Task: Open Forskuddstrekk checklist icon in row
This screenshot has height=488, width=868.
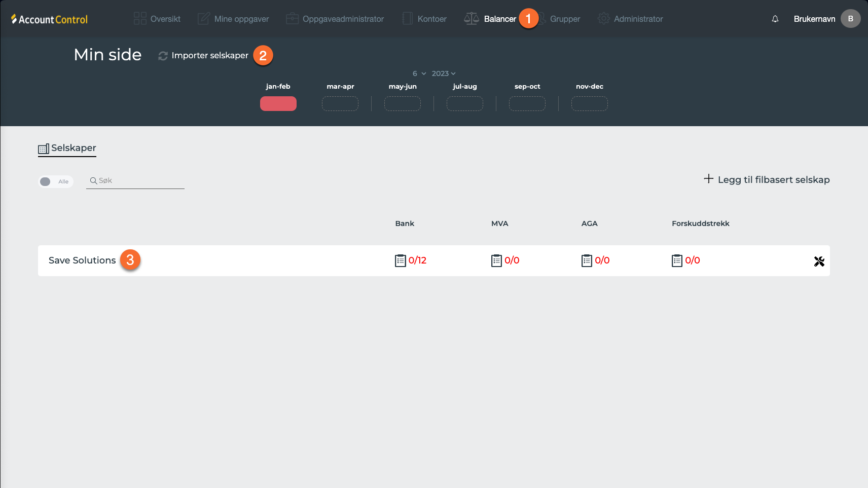Action: tap(676, 261)
